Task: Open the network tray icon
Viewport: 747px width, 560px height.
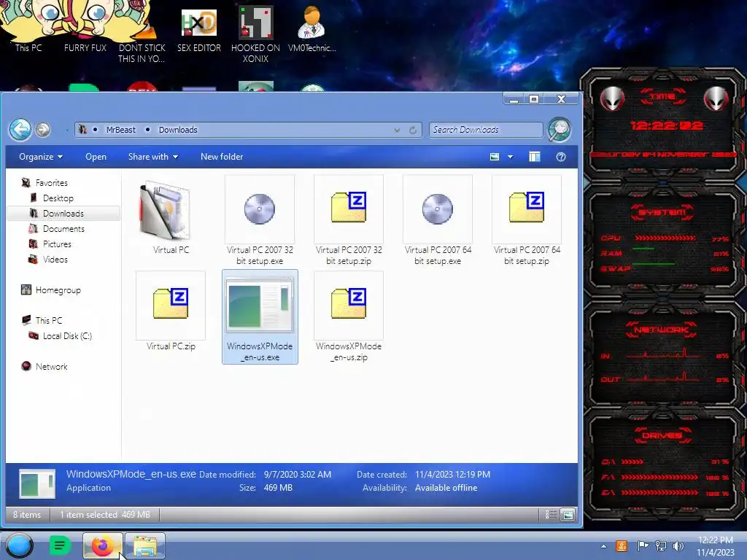Action: pos(660,546)
